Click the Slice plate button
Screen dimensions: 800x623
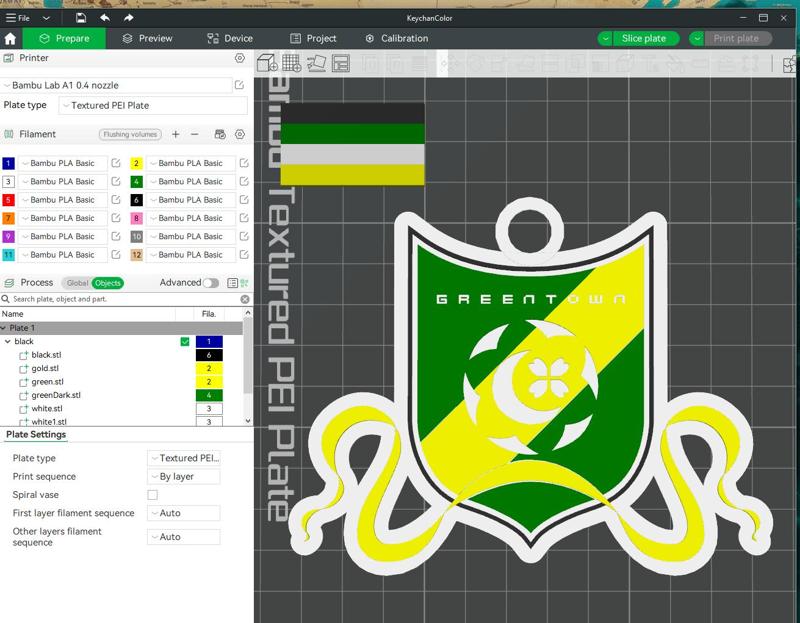[645, 38]
